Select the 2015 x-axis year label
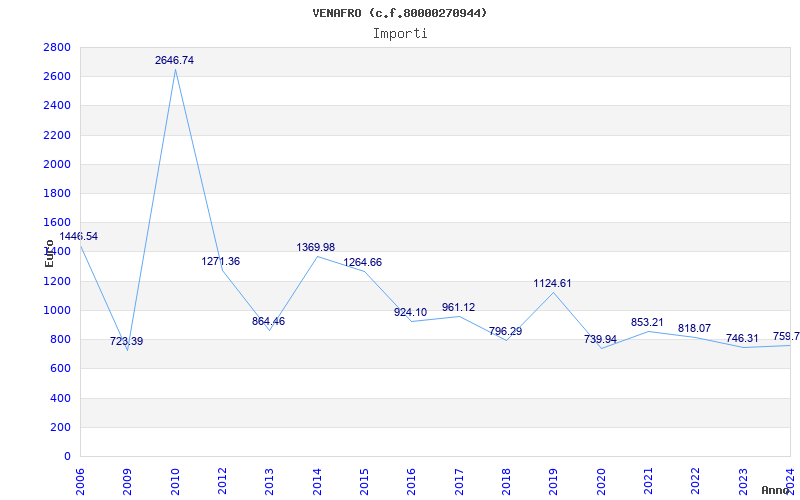The image size is (800, 500). point(364,481)
